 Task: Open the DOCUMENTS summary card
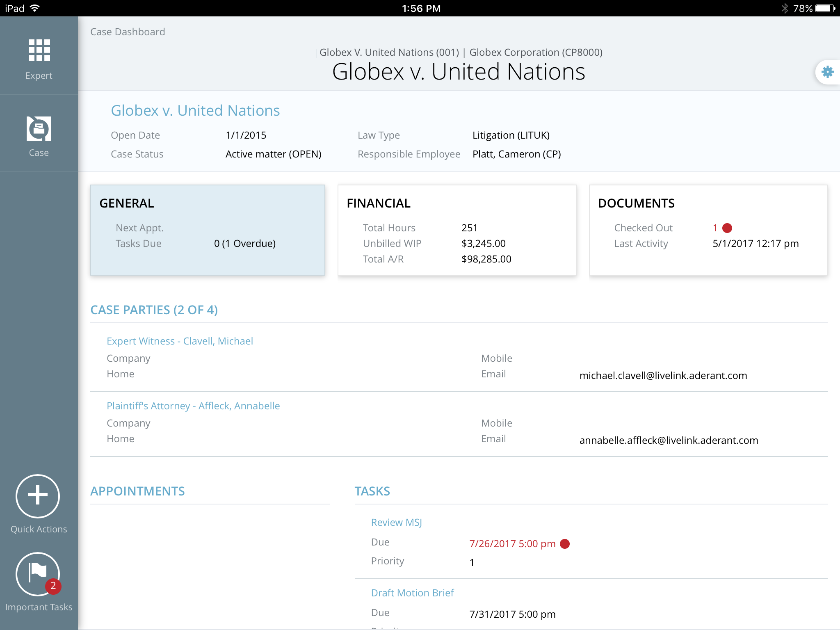click(708, 230)
